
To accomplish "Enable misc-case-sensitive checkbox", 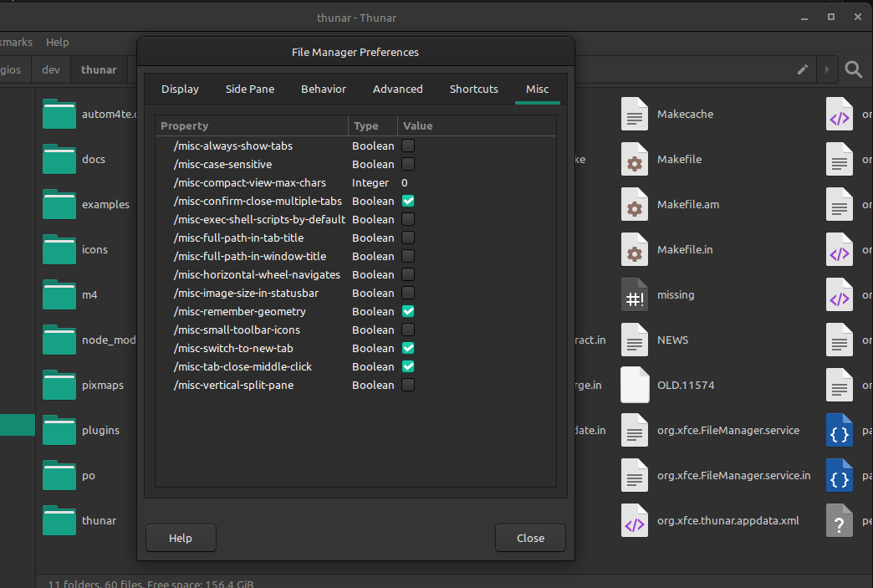I will [408, 164].
